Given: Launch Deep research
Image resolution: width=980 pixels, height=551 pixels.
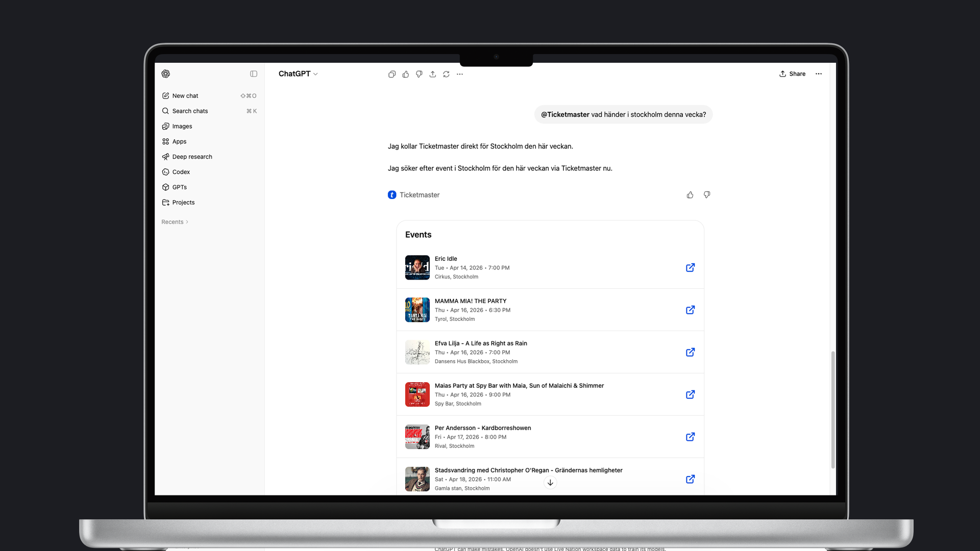Looking at the screenshot, I should click(x=192, y=157).
